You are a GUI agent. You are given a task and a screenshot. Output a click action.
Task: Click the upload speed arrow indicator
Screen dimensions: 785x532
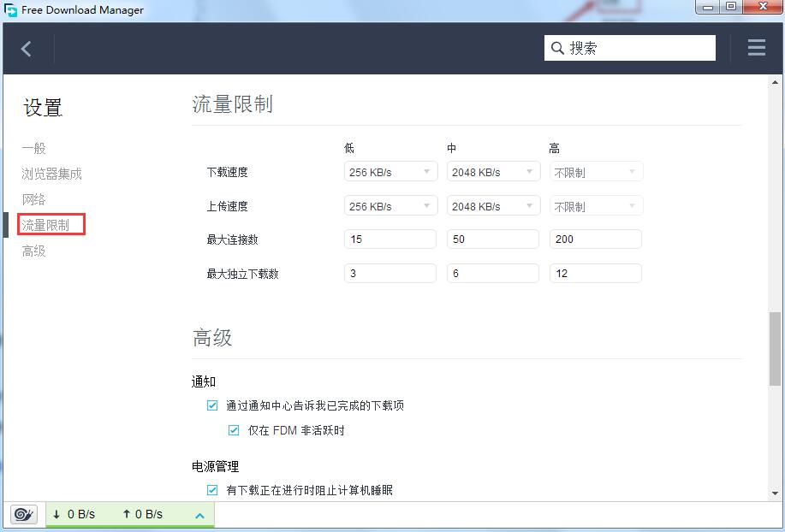click(128, 514)
